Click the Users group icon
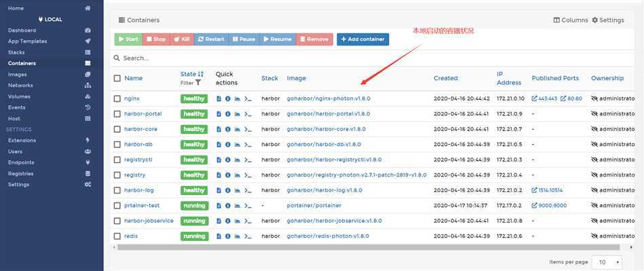This screenshot has width=644, height=271. [x=88, y=151]
